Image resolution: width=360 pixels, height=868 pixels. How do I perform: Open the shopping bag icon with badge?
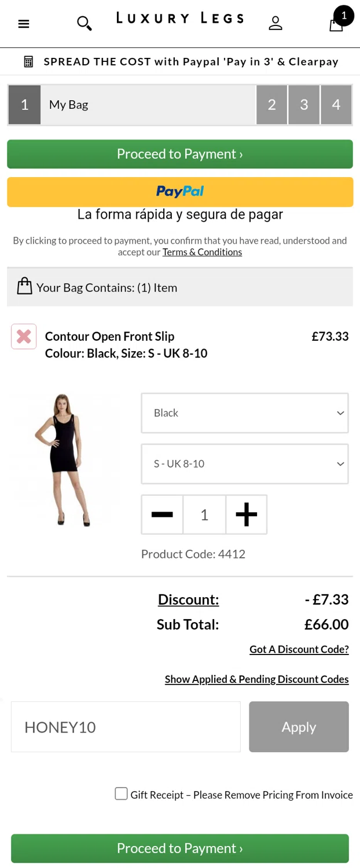pos(337,23)
